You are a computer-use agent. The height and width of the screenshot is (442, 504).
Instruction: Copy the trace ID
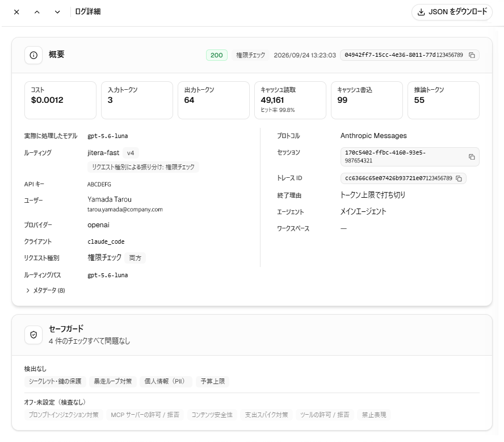click(459, 178)
